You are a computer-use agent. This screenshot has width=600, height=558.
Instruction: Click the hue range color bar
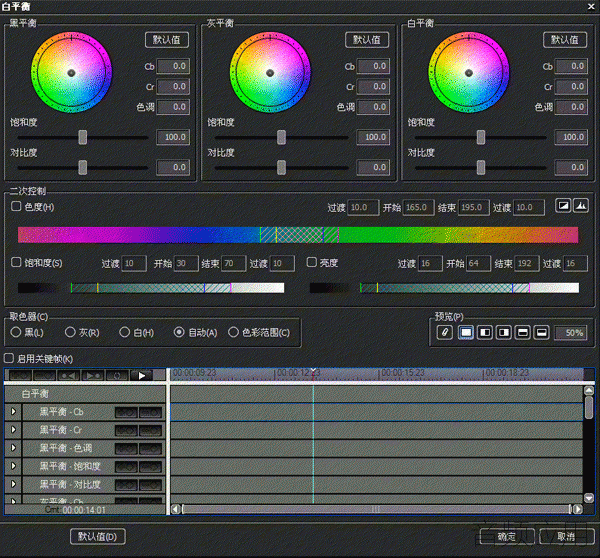298,235
